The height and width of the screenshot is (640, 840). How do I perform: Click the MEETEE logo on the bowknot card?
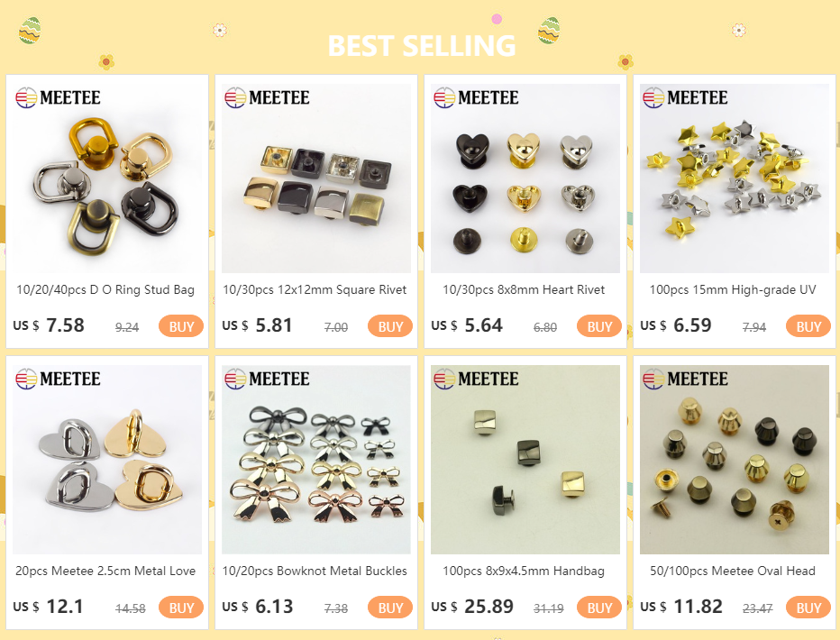(x=267, y=379)
